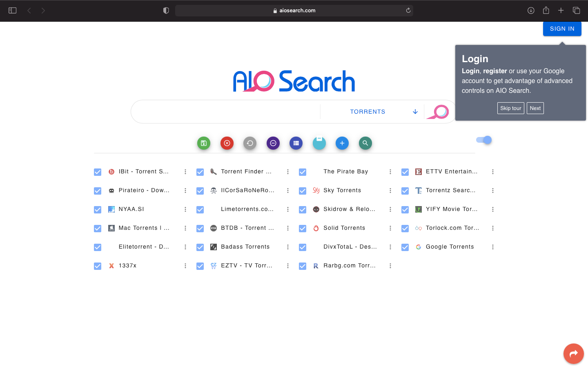Select Torrentz Searc... engine label
Image resolution: width=588 pixels, height=368 pixels.
(x=451, y=191)
